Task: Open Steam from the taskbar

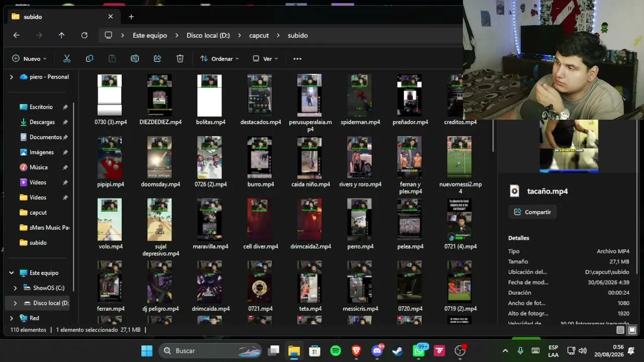Action: (397, 350)
